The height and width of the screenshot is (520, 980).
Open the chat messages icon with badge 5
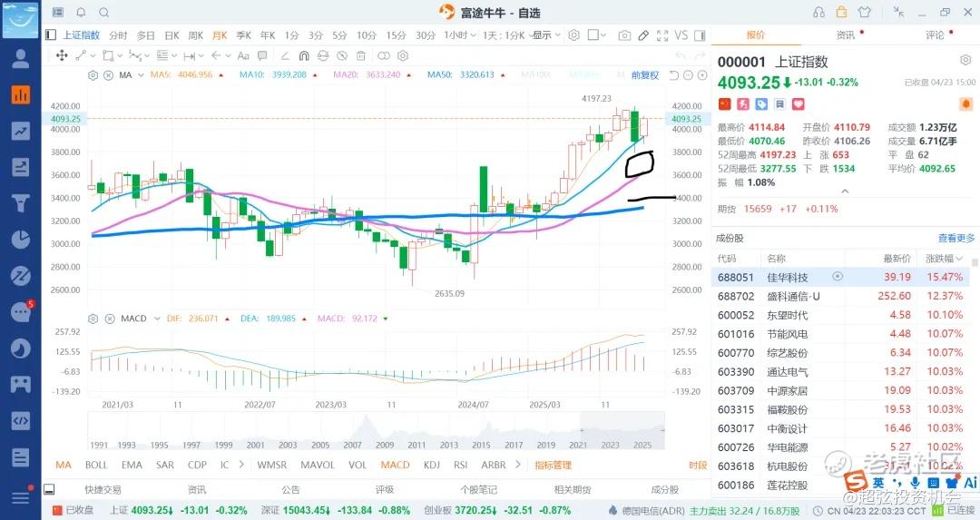click(21, 311)
